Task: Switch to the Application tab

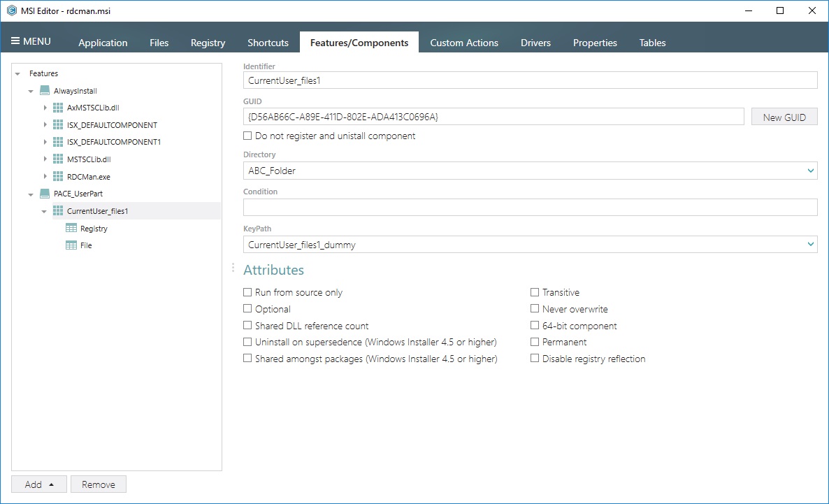Action: point(103,43)
